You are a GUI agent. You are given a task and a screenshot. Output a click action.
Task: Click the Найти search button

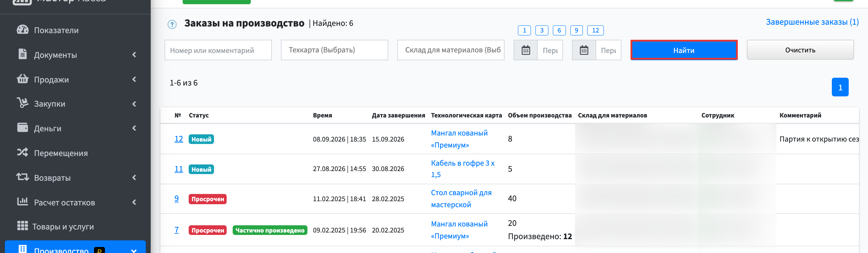684,50
